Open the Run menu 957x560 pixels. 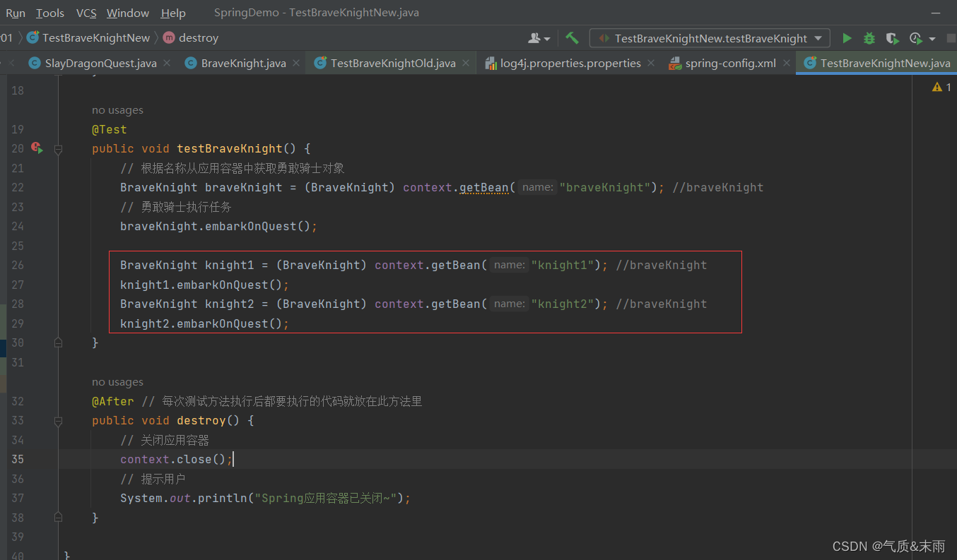(x=16, y=13)
